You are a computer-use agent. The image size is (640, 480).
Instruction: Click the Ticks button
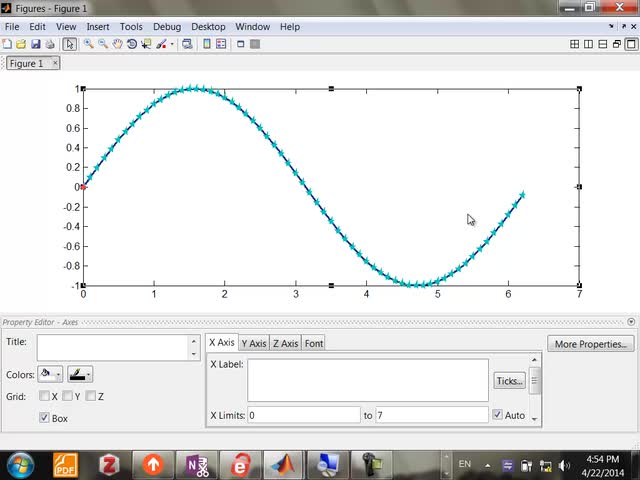510,381
